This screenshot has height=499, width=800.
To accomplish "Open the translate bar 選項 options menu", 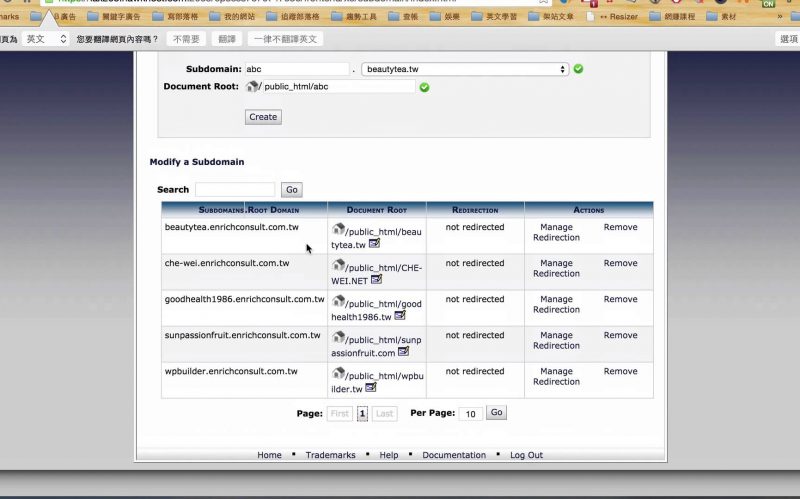I will 788,39.
